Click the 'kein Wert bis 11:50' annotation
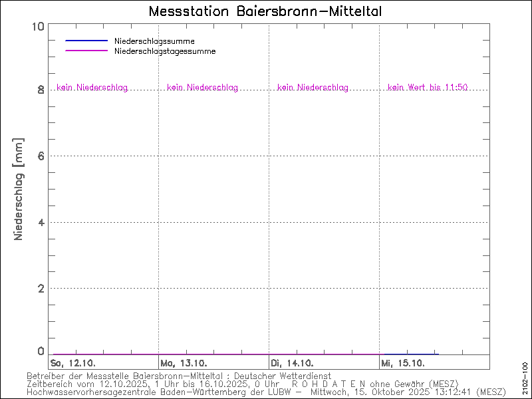 pos(428,87)
